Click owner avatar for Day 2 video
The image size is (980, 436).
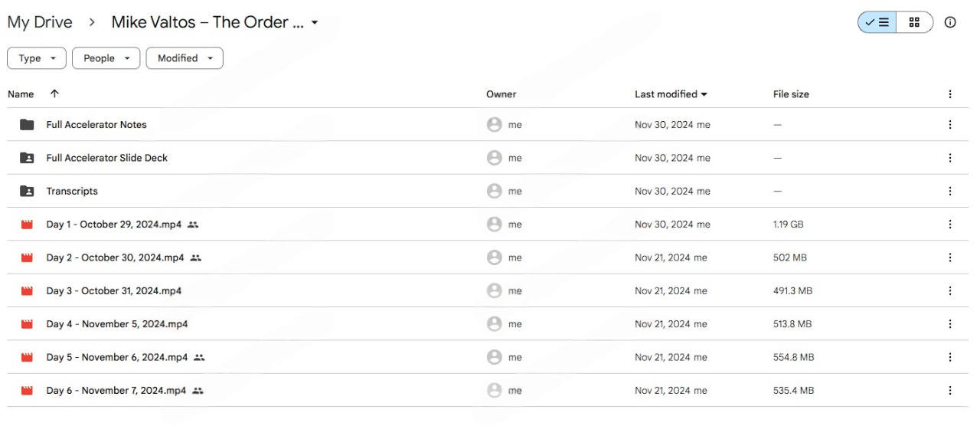point(495,257)
